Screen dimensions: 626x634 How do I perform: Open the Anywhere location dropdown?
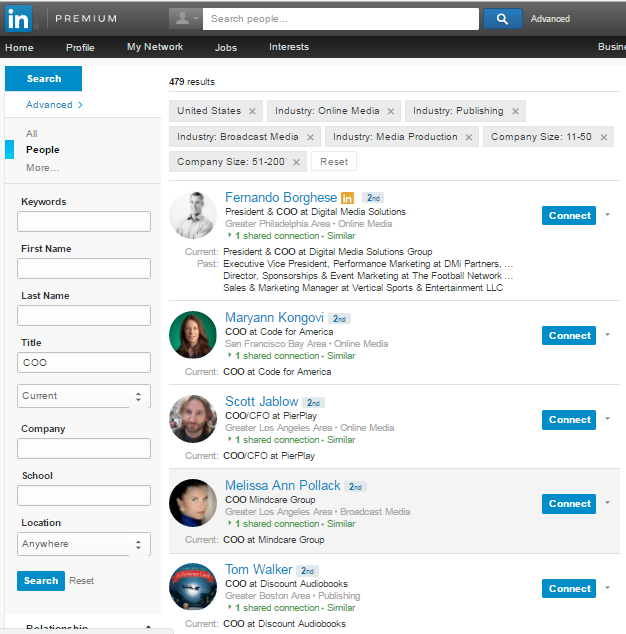84,544
